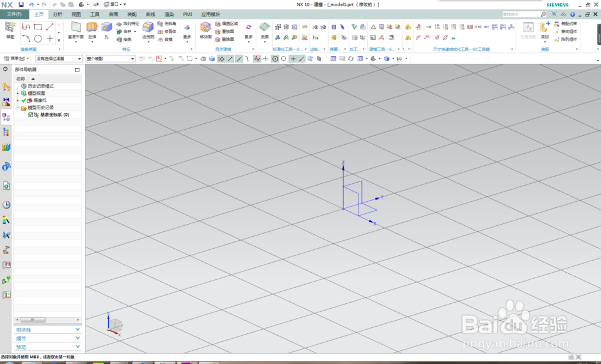Click the 合并 (Unite) button

[124, 32]
